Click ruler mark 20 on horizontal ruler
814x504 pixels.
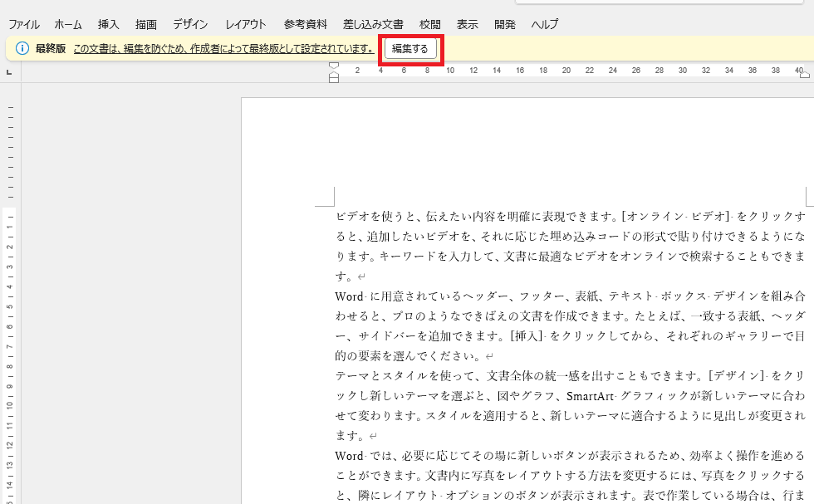point(566,70)
